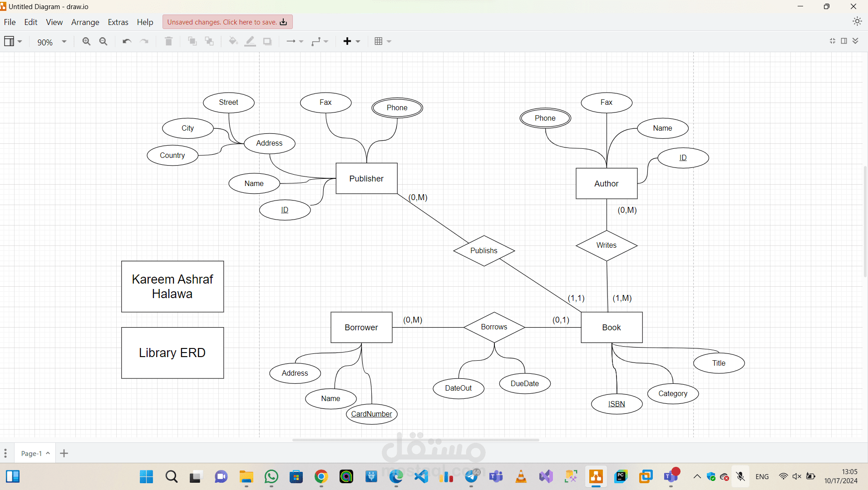Undo the last change
This screenshot has width=868, height=490.
click(x=127, y=41)
